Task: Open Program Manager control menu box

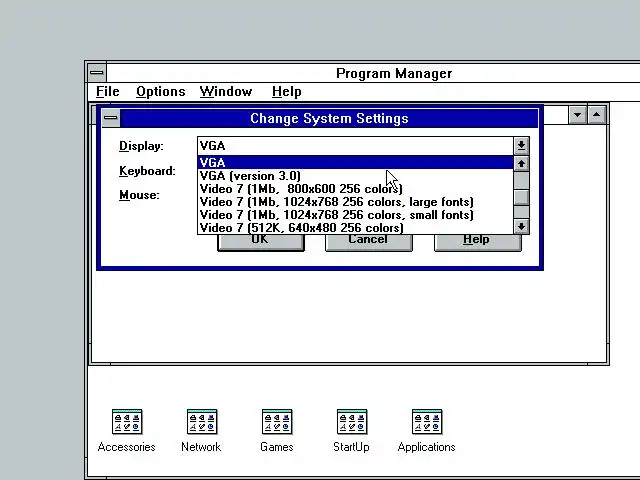Action: (97, 73)
